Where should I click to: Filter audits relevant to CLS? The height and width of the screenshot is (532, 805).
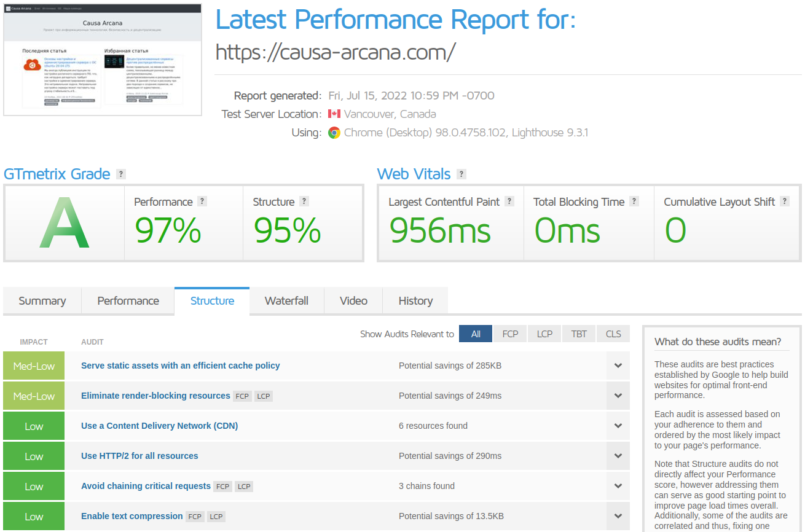(x=613, y=334)
